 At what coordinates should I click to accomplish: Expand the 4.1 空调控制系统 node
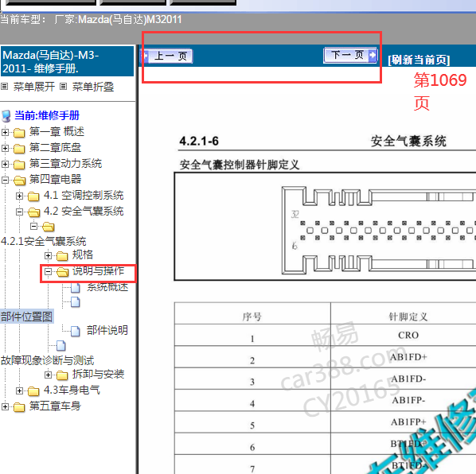click(19, 196)
